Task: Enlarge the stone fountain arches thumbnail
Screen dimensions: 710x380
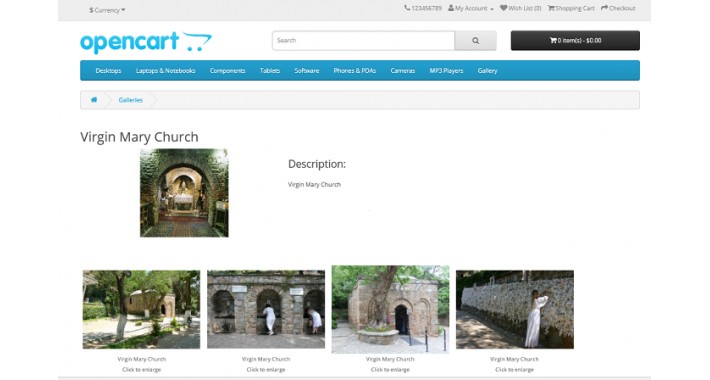Action: 266,309
